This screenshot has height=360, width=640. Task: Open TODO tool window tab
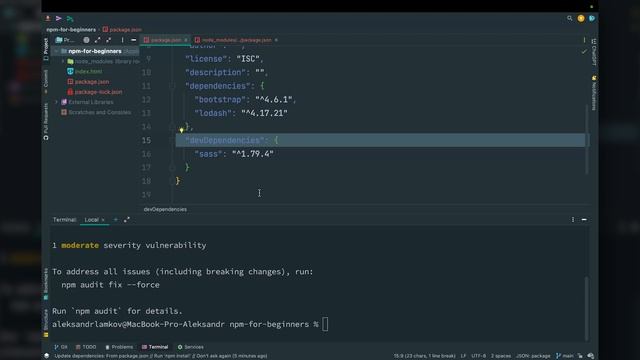[x=86, y=347]
